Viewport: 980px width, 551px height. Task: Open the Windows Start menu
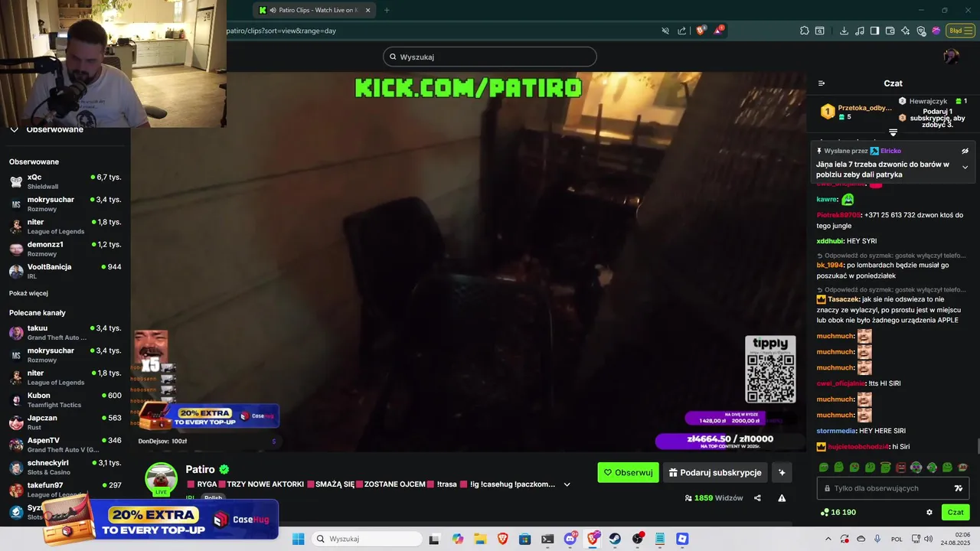click(299, 539)
